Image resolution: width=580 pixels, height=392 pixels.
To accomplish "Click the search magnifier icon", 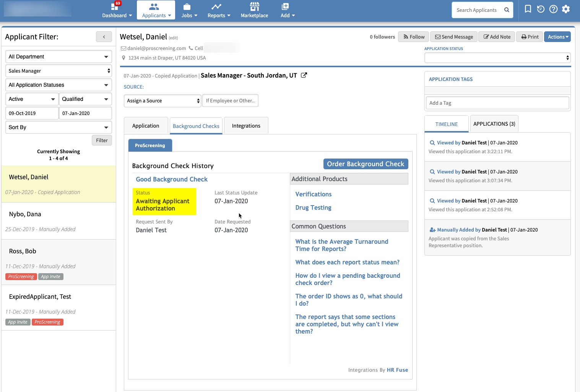I will coord(507,10).
